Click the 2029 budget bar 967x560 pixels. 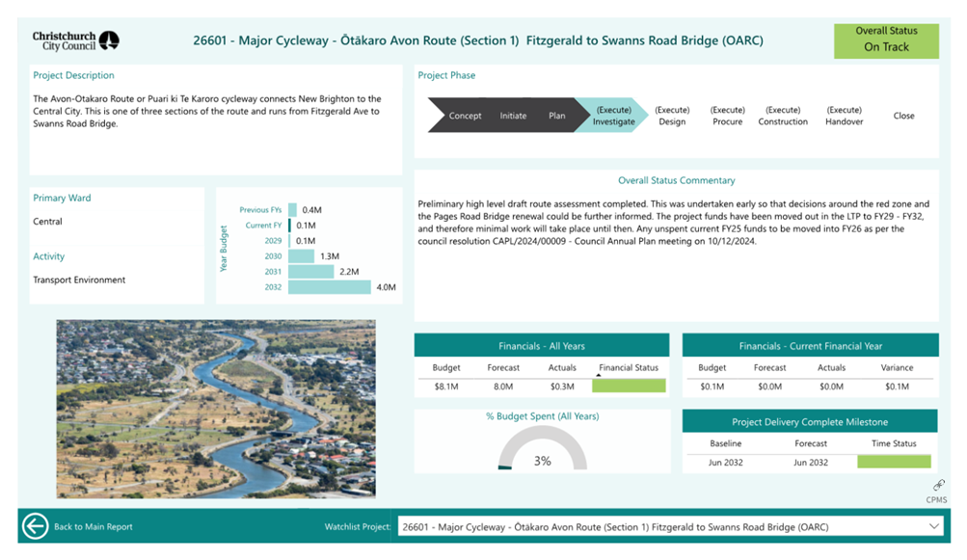[x=289, y=241]
